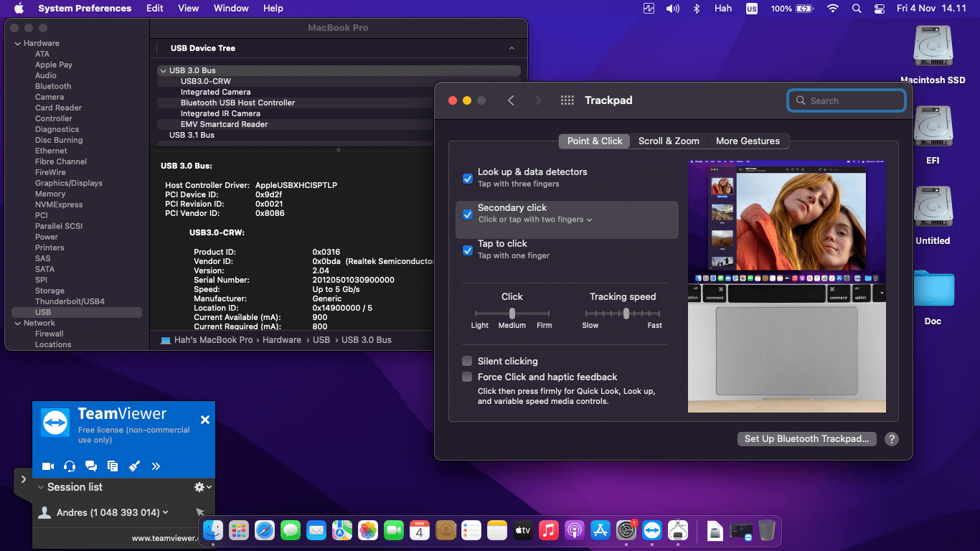Viewport: 980px width, 551px height.
Task: Click the TeamViewer file transfer icon
Action: pos(113,466)
